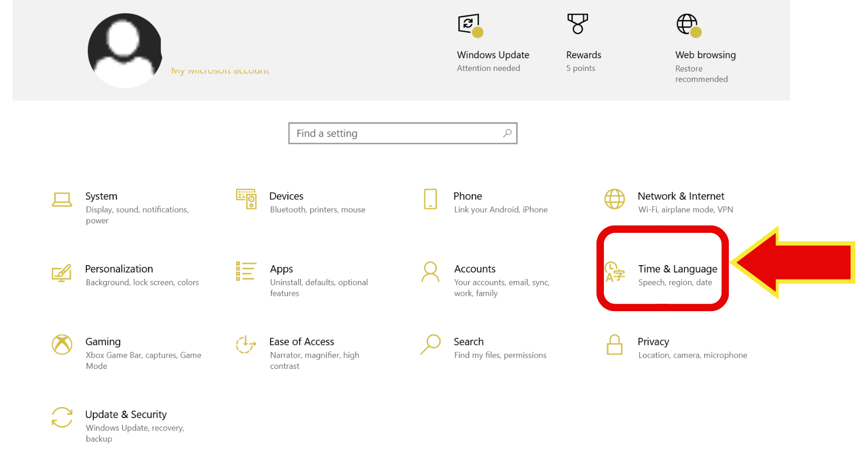
Task: Click the Web browsing header label
Action: (x=706, y=55)
